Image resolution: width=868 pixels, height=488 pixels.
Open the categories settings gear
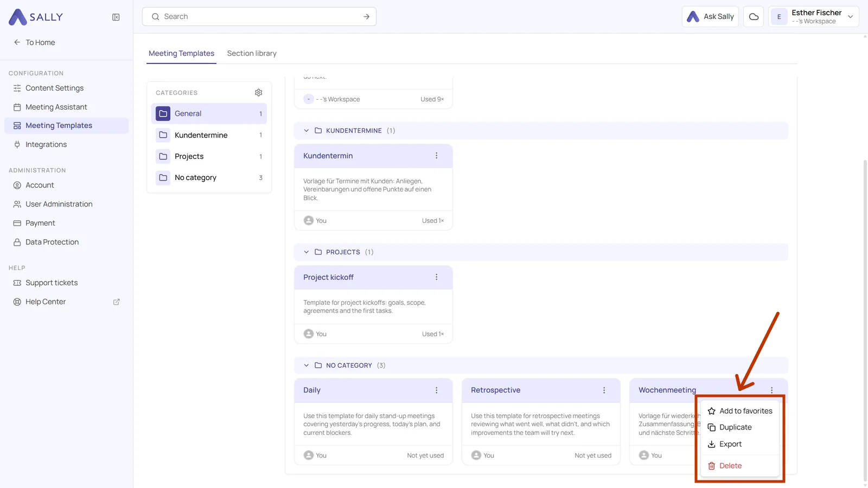(259, 93)
